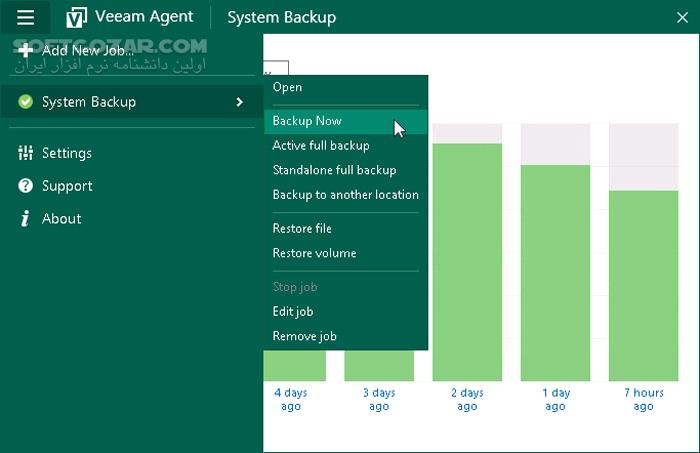Click the 7 hours ago link
The width and height of the screenshot is (700, 453).
(x=644, y=399)
